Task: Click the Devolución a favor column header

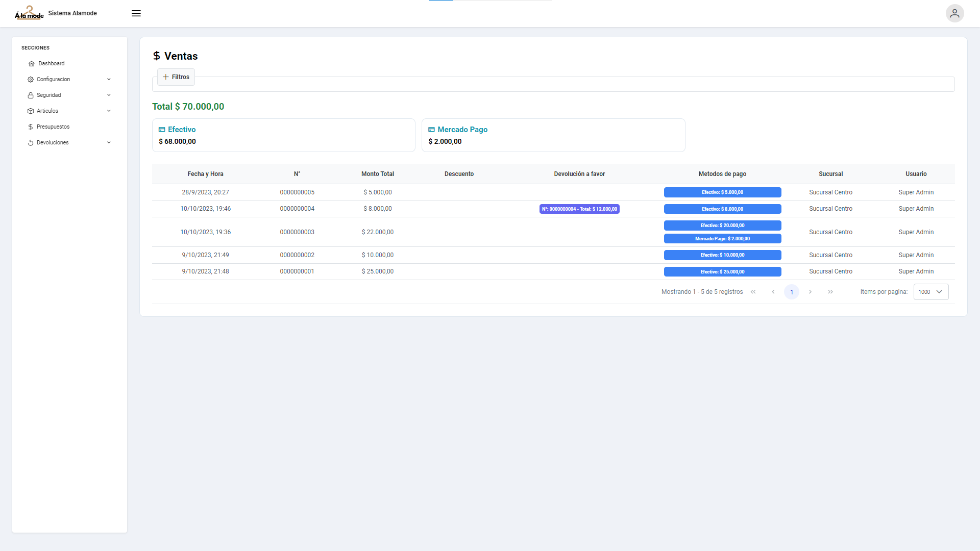Action: tap(579, 174)
